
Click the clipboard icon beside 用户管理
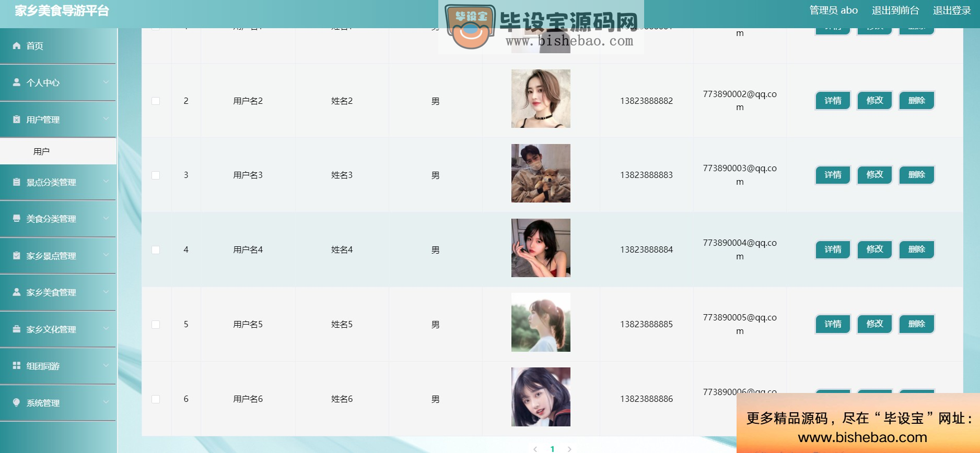tap(17, 120)
